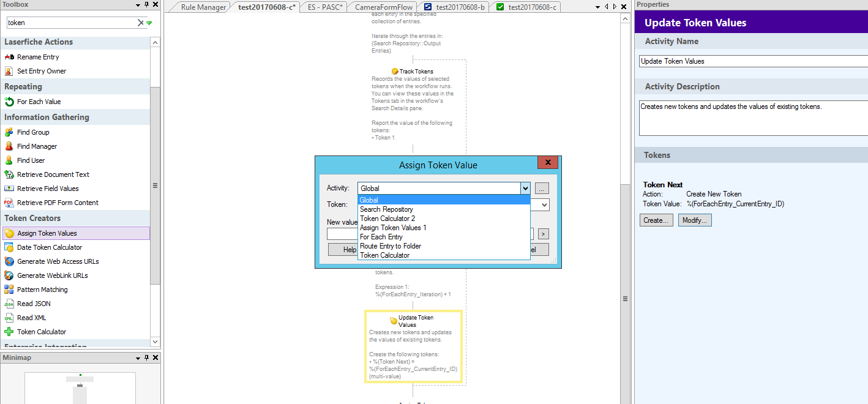Click the Track Tokens activity icon on canvas

[395, 72]
